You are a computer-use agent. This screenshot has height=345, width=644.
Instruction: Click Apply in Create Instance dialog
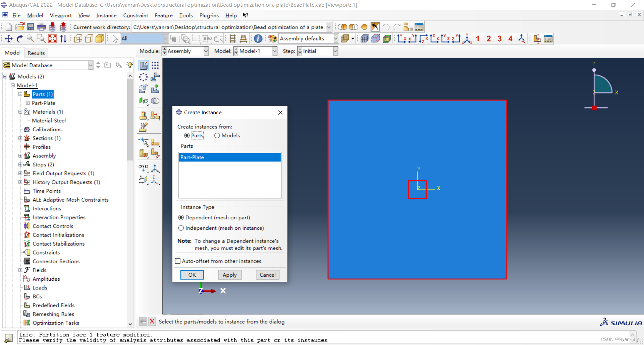pos(230,275)
